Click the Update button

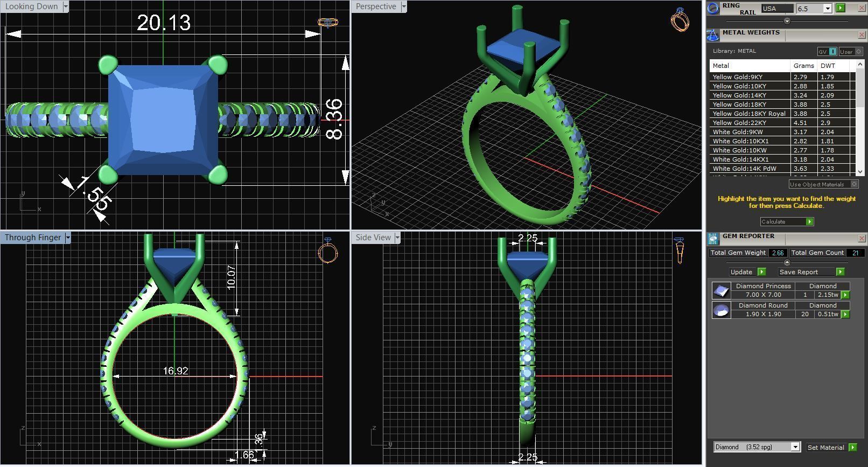[x=742, y=272]
